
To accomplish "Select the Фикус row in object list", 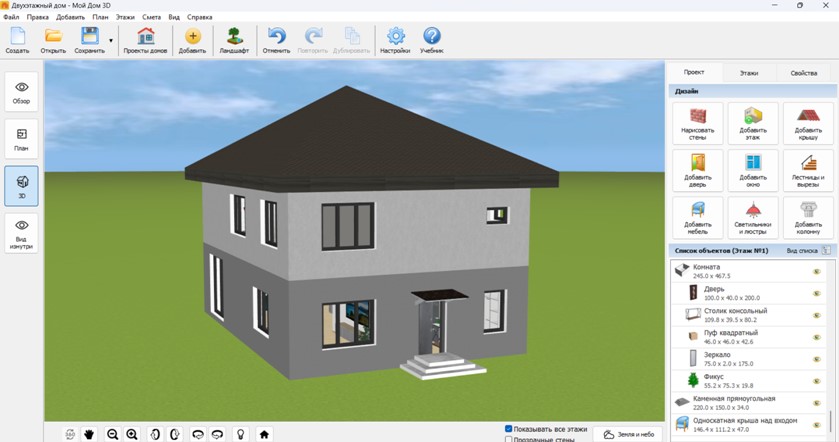I will [x=748, y=381].
